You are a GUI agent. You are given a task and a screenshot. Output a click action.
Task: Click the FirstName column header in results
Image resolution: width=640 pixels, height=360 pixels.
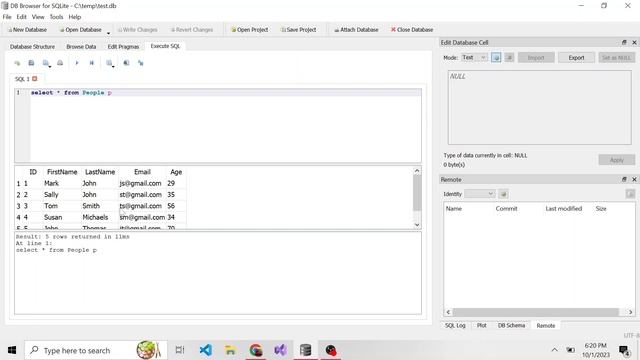coord(62,172)
